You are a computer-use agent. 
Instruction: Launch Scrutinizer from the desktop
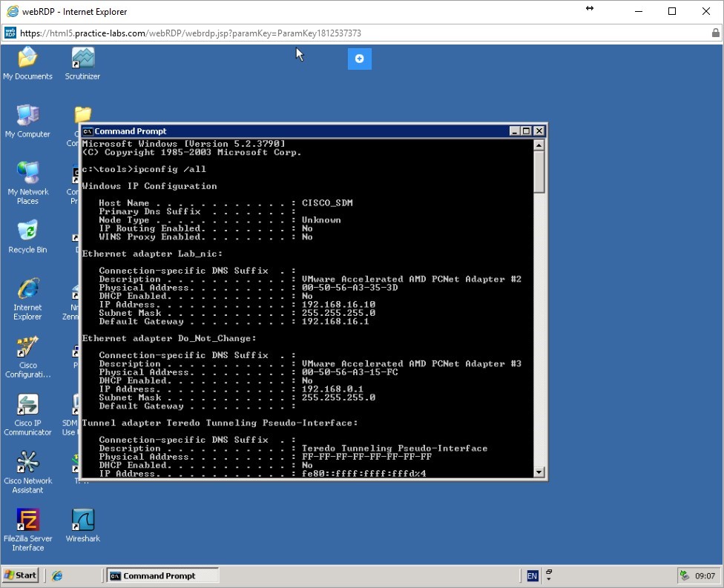click(82, 64)
